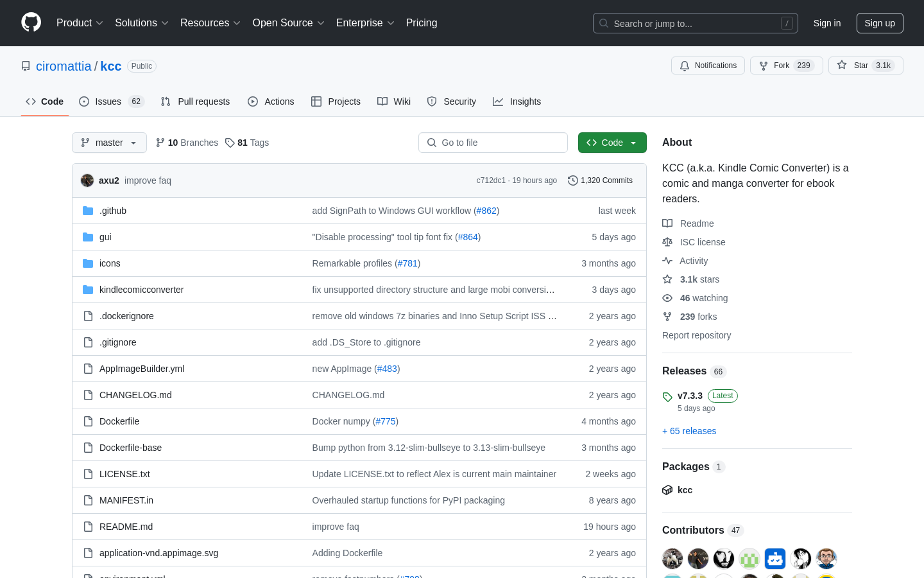Show the + 65 releases link
This screenshot has width=924, height=578.
click(689, 431)
